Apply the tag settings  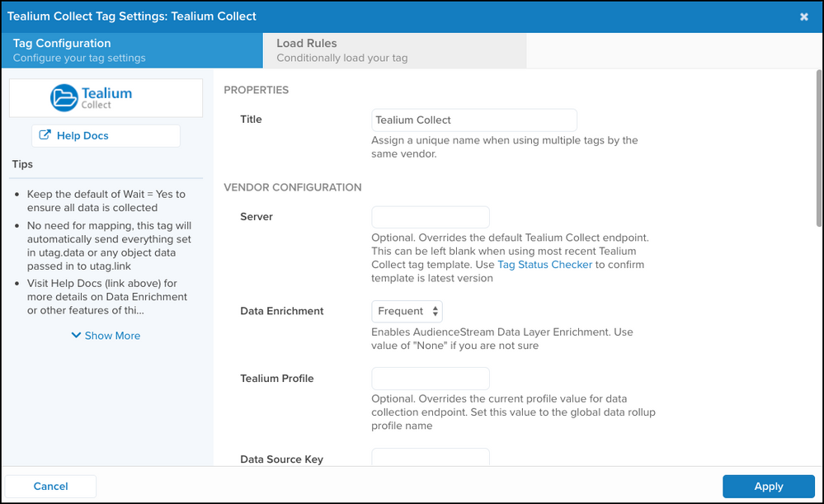click(768, 487)
